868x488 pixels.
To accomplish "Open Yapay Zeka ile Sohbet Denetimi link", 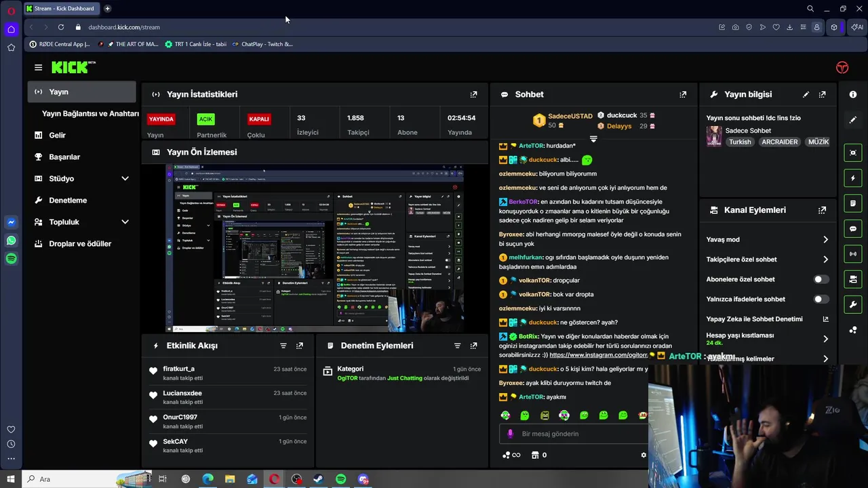I will point(768,319).
